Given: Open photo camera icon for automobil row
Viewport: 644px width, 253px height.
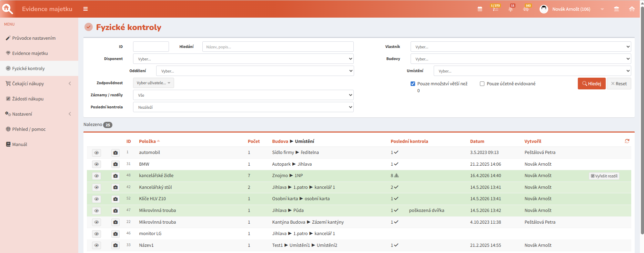Looking at the screenshot, I should coord(115,153).
